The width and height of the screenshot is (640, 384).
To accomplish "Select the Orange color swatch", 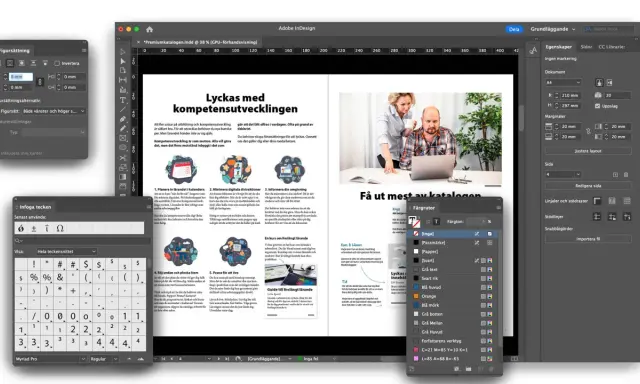I will 453,296.
